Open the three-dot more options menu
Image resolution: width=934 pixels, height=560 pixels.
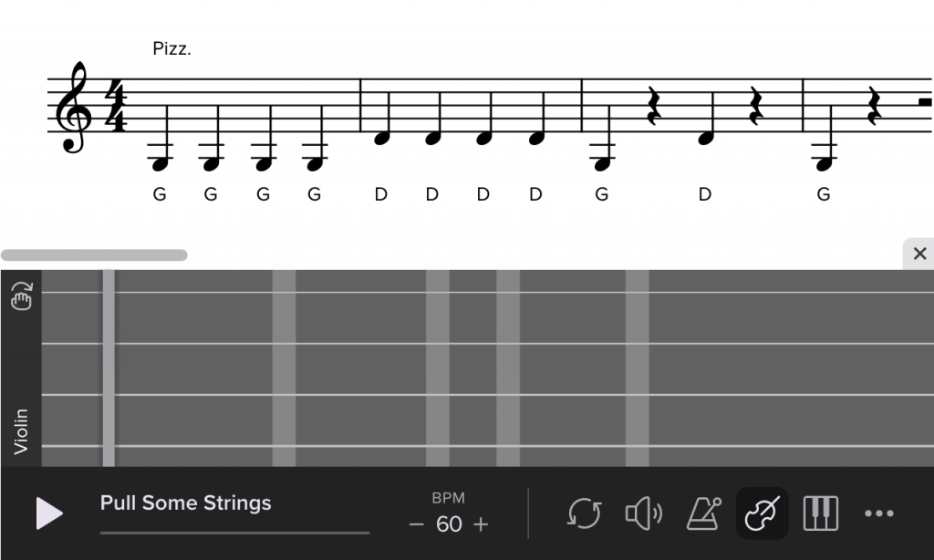[x=879, y=513]
